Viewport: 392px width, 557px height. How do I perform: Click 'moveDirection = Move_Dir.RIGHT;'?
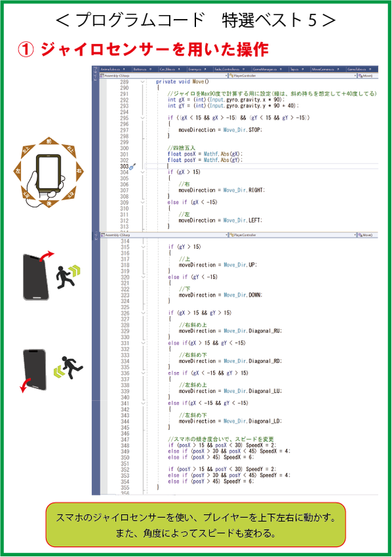pyautogui.click(x=222, y=190)
